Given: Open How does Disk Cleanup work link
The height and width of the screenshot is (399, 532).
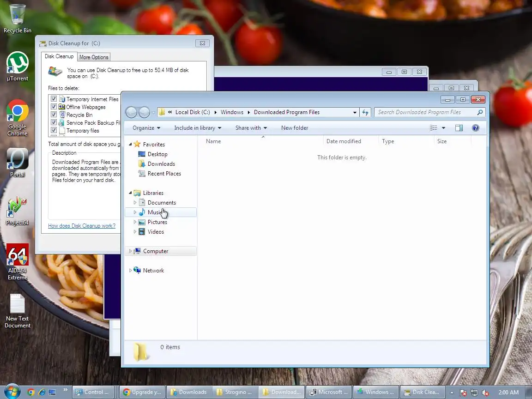Looking at the screenshot, I should 82,226.
